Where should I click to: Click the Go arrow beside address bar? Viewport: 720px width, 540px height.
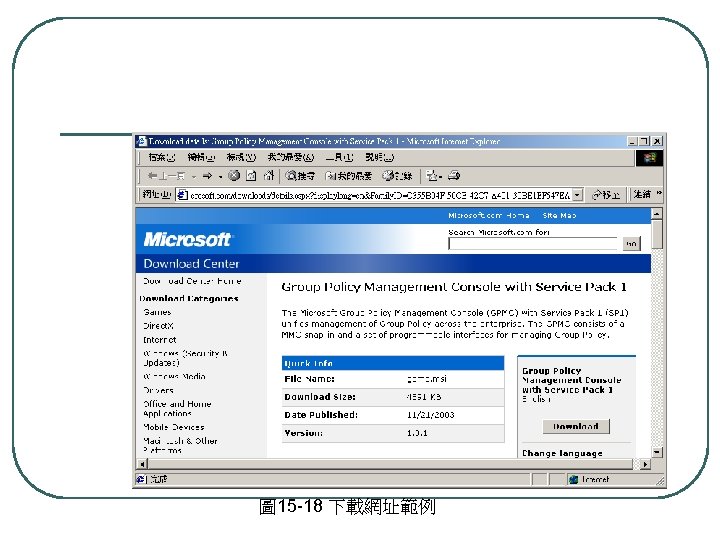pyautogui.click(x=606, y=195)
